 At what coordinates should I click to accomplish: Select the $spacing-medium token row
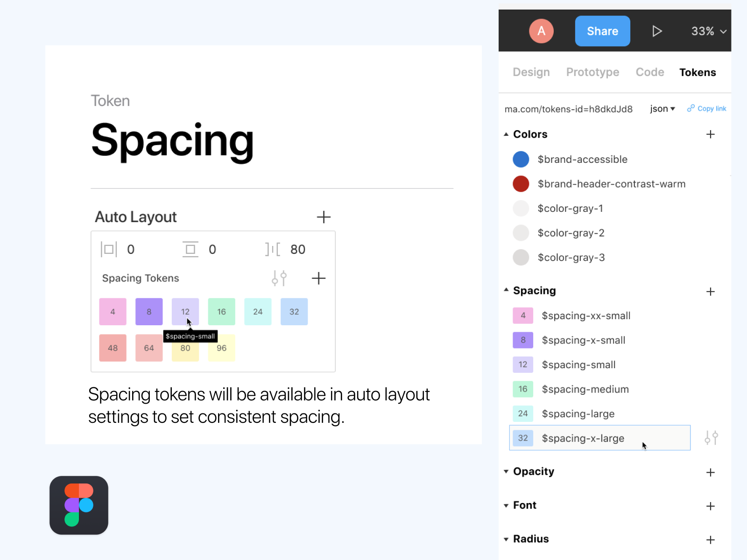point(585,389)
